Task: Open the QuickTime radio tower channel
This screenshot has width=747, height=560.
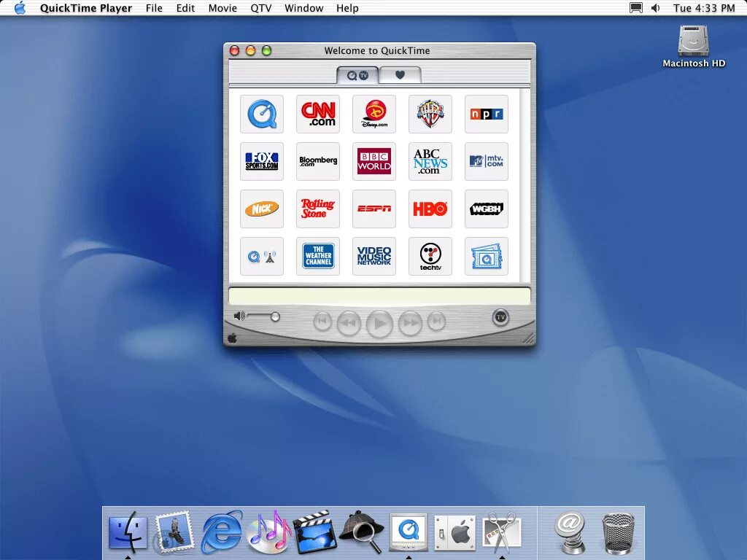Action: pos(262,257)
